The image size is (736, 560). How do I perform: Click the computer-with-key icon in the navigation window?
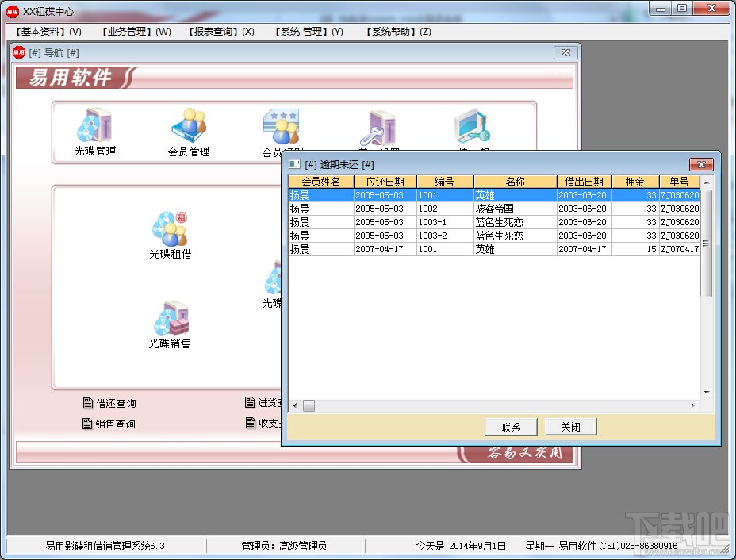click(472, 127)
